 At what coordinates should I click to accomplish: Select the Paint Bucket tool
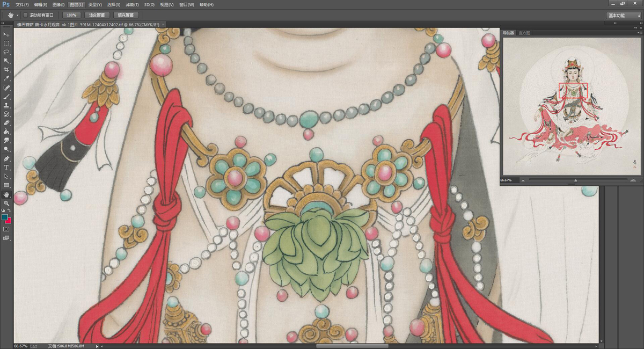pos(6,132)
